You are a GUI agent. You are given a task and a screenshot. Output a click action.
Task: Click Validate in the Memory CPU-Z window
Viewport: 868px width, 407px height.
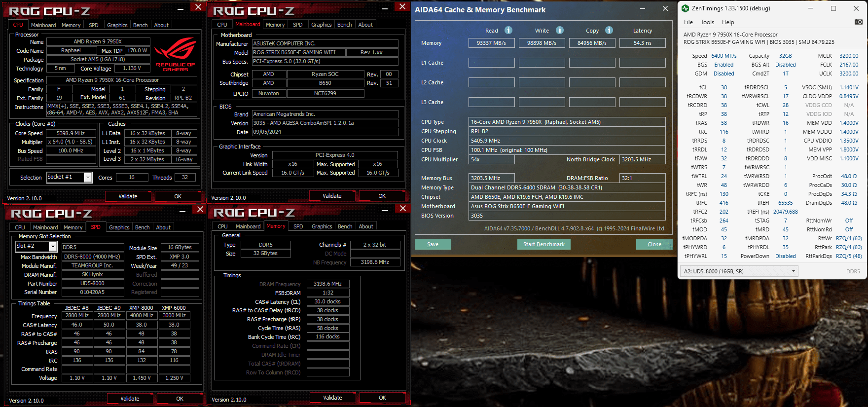click(x=332, y=398)
